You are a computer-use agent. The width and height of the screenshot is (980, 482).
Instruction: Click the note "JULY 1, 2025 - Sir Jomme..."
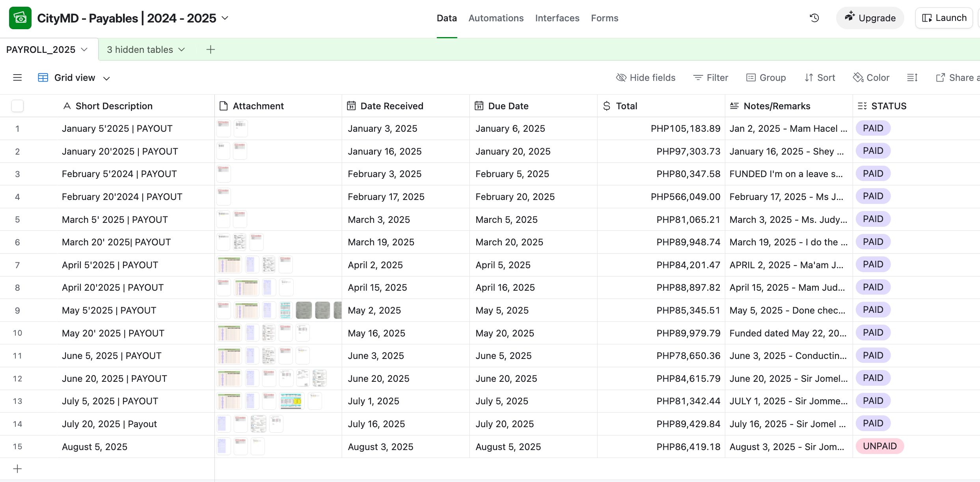(788, 401)
